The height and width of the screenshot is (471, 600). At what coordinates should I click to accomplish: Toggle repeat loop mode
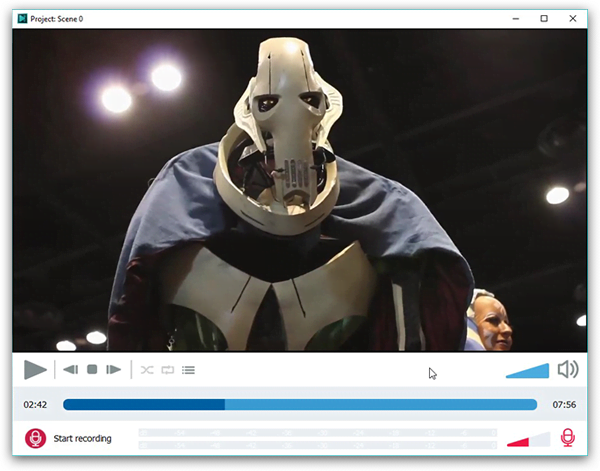(168, 370)
